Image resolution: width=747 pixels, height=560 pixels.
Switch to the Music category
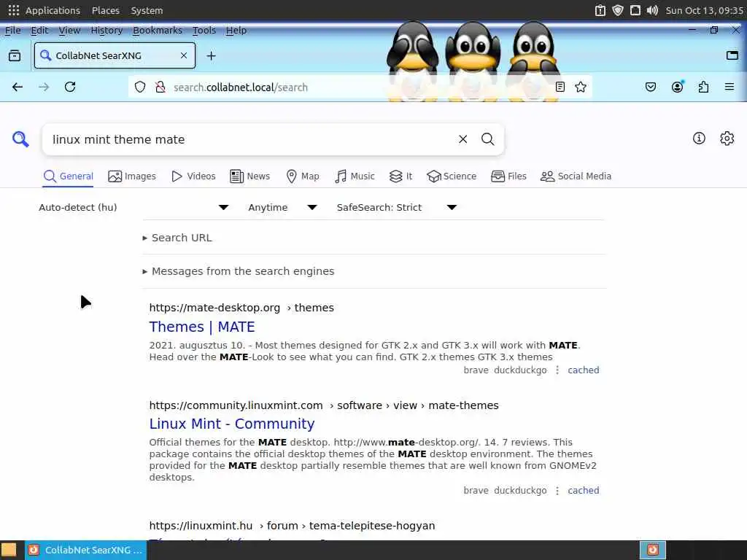[x=355, y=176]
